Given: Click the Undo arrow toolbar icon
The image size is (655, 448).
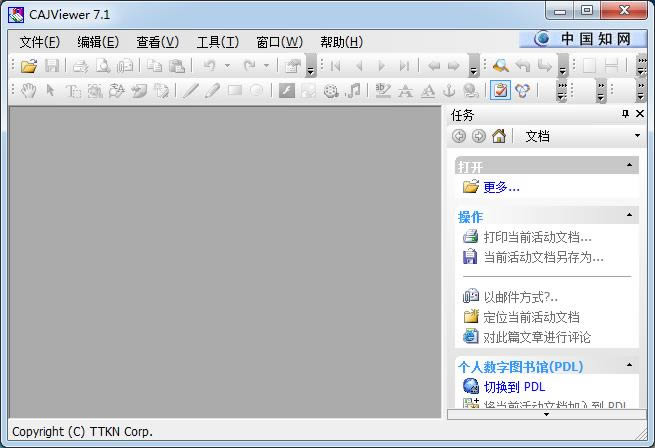Looking at the screenshot, I should 210,66.
